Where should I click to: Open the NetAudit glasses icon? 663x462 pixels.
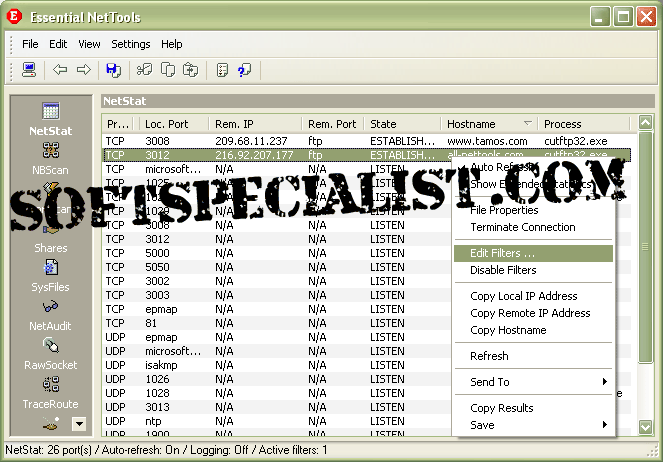50,306
